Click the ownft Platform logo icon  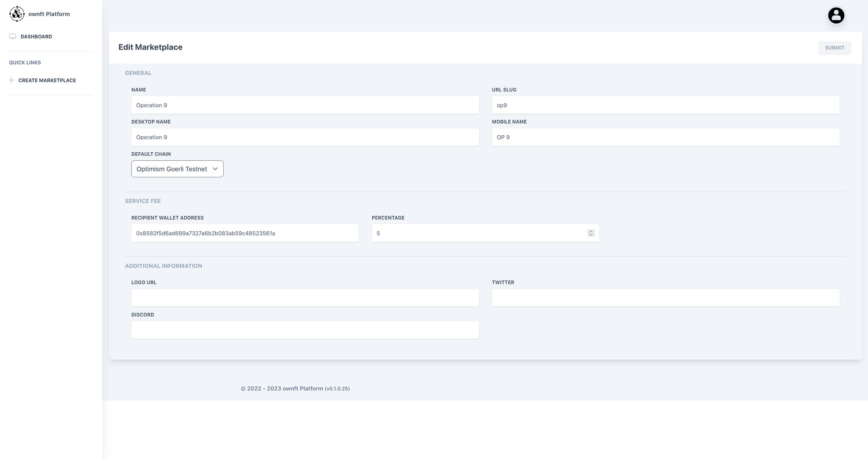(x=17, y=14)
